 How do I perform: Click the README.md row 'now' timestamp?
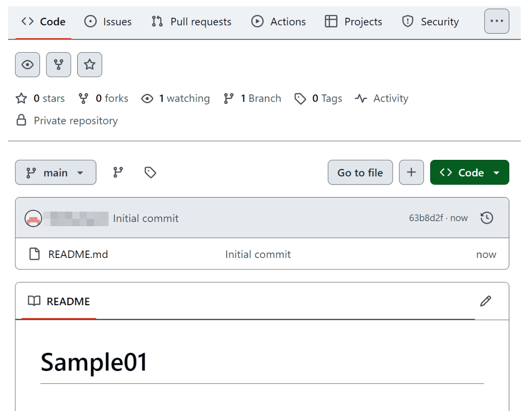point(486,254)
